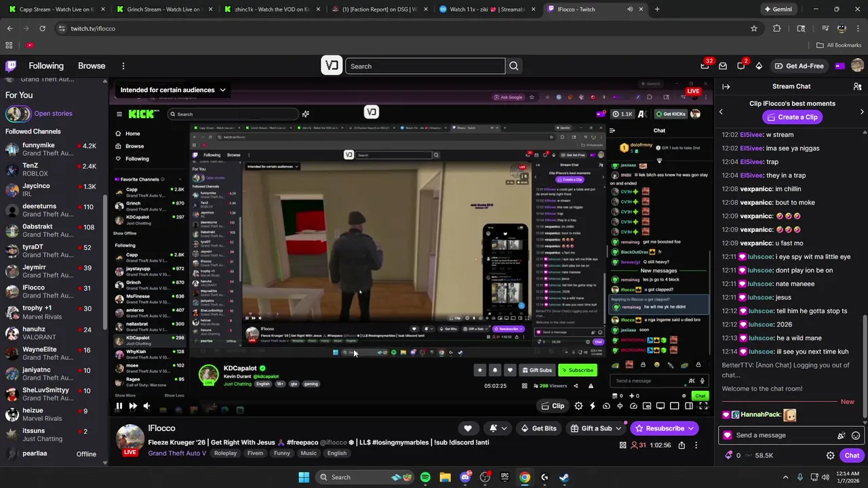Click the Clip button on player
868x488 pixels.
[552, 406]
